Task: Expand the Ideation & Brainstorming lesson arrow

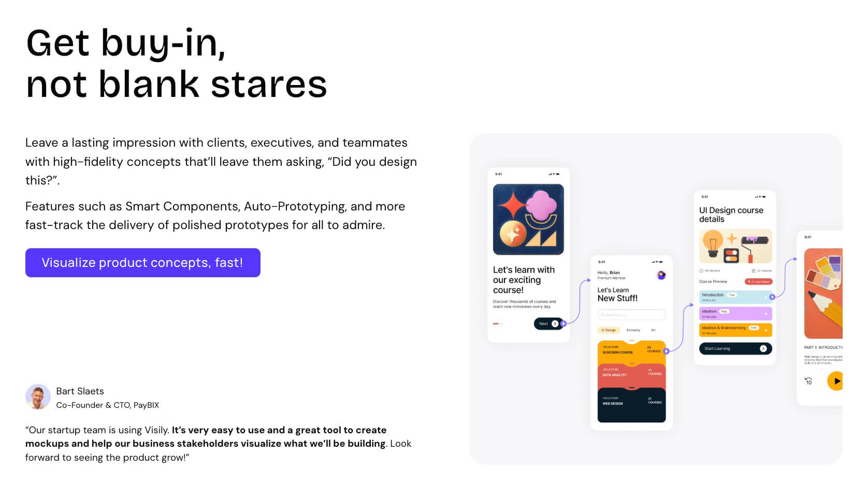Action: point(766,330)
